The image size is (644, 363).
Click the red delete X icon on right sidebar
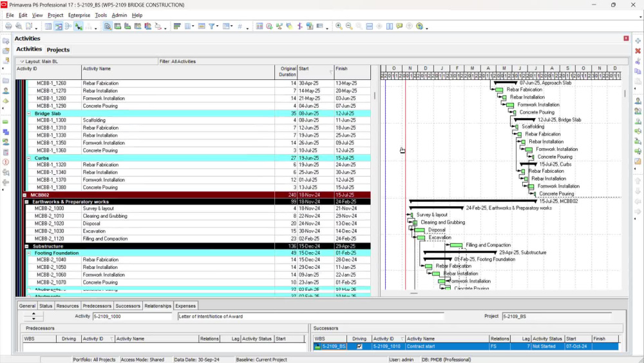tap(638, 51)
